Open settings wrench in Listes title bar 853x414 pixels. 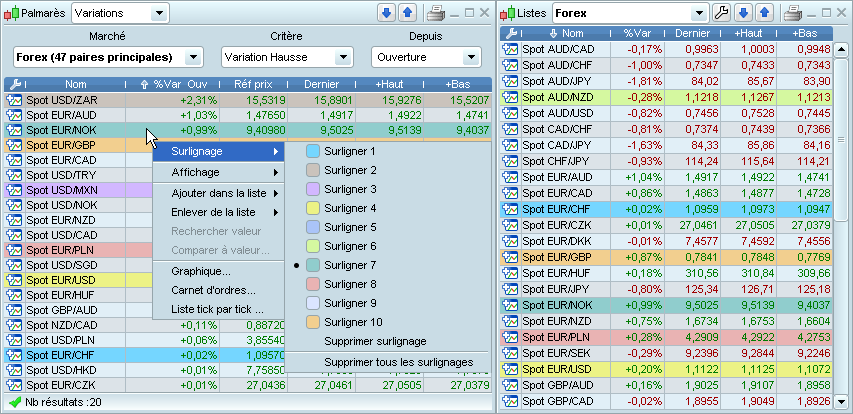(x=721, y=13)
